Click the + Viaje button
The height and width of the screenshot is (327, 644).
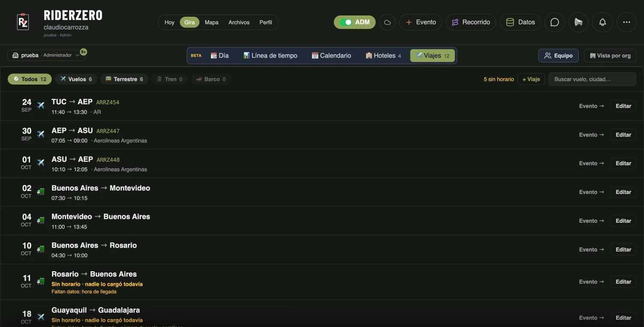click(x=531, y=79)
